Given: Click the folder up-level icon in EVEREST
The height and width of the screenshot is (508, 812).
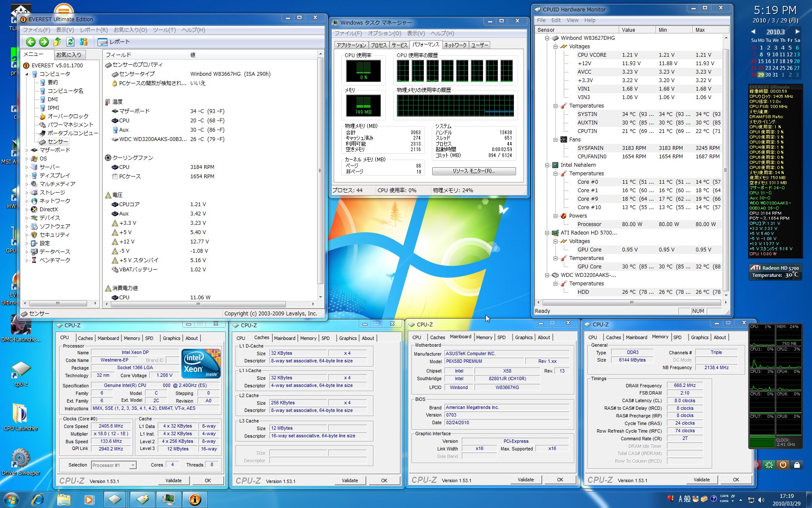Looking at the screenshot, I should point(57,41).
